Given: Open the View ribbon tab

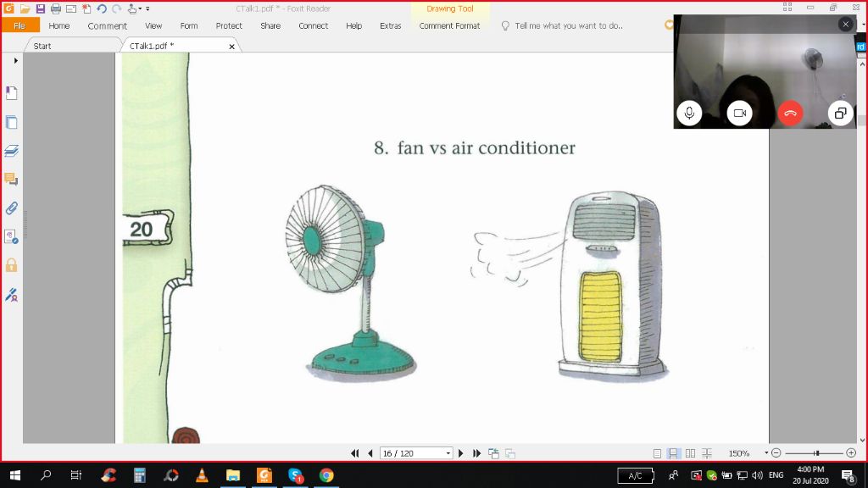Looking at the screenshot, I should click(153, 25).
